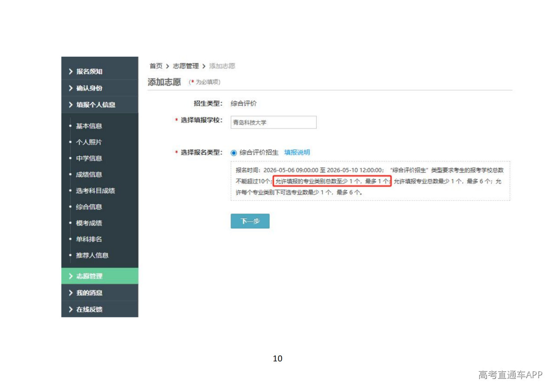555x392 pixels.
Task: Expand the 报名须知 sidebar section
Action: (89, 71)
